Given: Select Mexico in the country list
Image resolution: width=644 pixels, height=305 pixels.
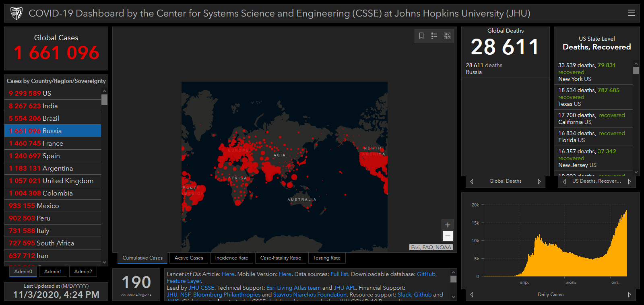Looking at the screenshot, I should 53,206.
